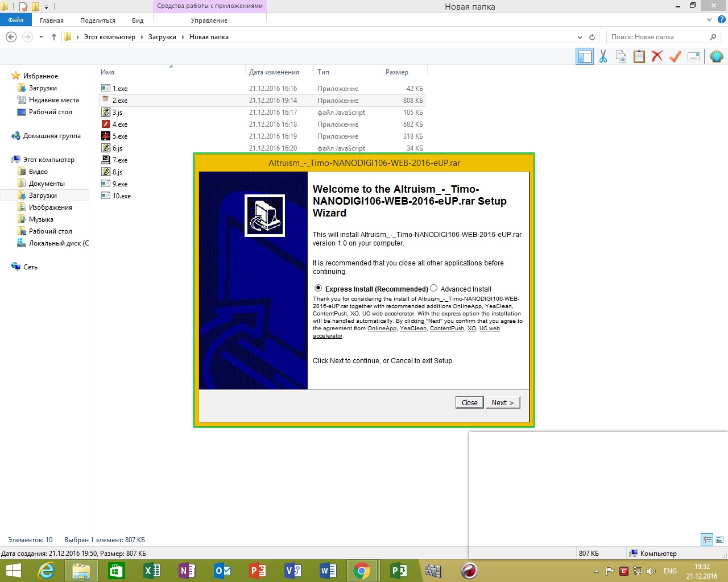Screen dimensions: 728x582
Task: Launch Outlook from the taskbar
Action: (x=222, y=571)
